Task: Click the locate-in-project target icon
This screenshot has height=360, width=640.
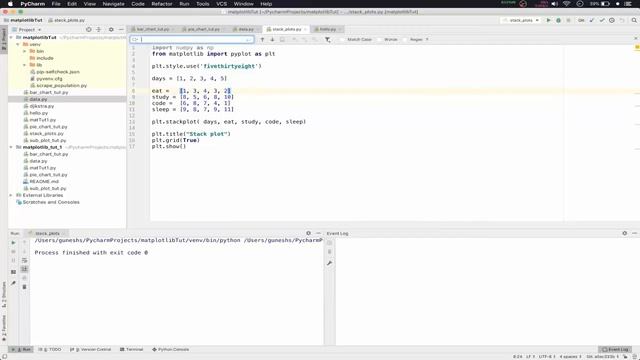Action: click(89, 29)
